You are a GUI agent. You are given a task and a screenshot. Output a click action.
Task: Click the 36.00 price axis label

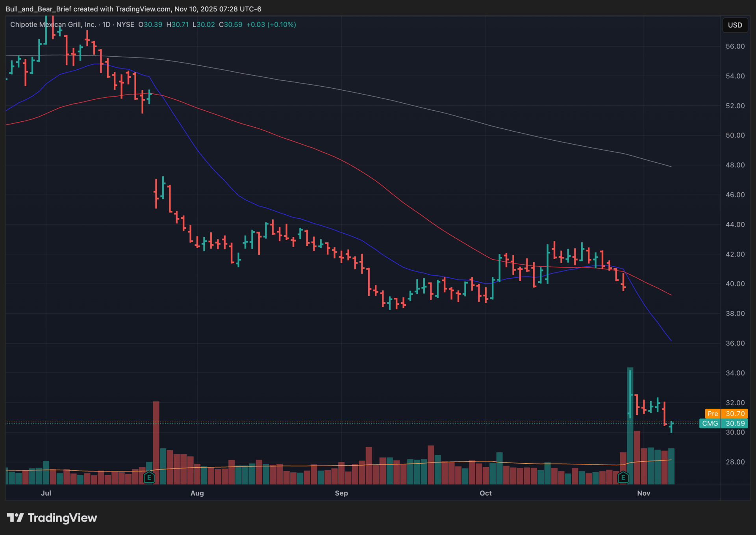pos(735,343)
